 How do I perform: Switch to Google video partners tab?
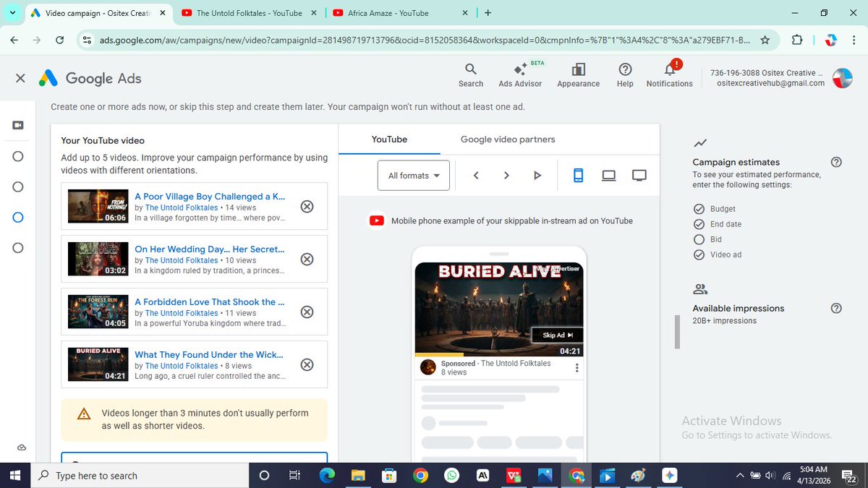[508, 140]
